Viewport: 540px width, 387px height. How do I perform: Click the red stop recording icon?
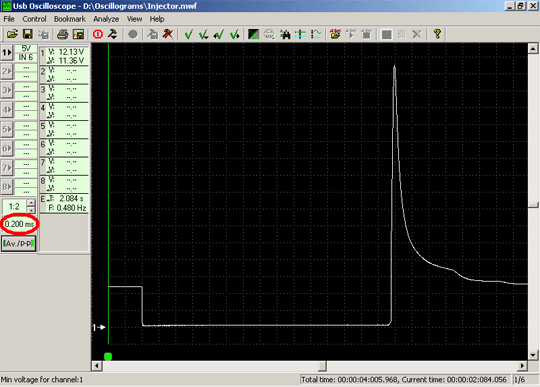point(98,34)
